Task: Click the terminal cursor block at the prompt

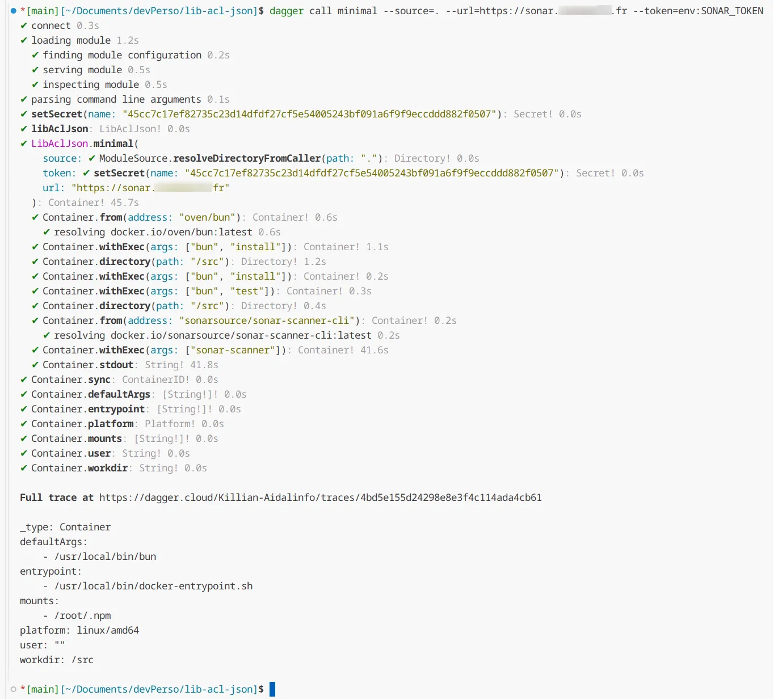Action: click(x=272, y=689)
